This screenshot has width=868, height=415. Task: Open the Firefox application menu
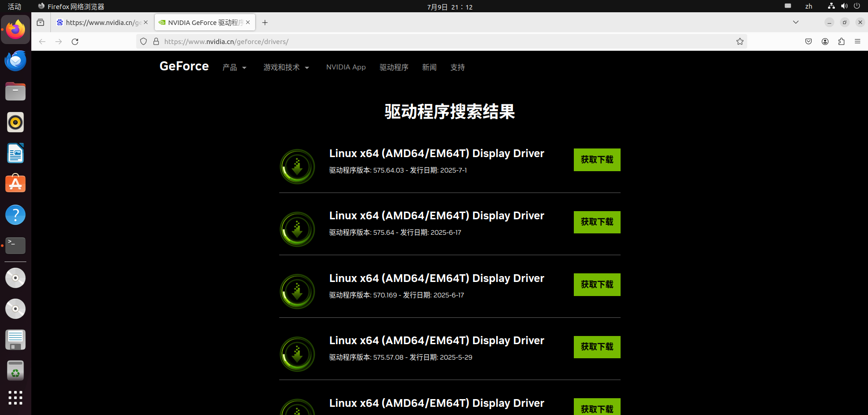pyautogui.click(x=858, y=42)
